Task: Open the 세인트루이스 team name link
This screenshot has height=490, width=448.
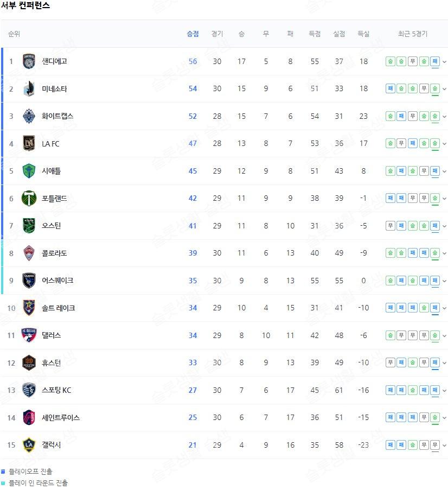Action: [x=61, y=417]
